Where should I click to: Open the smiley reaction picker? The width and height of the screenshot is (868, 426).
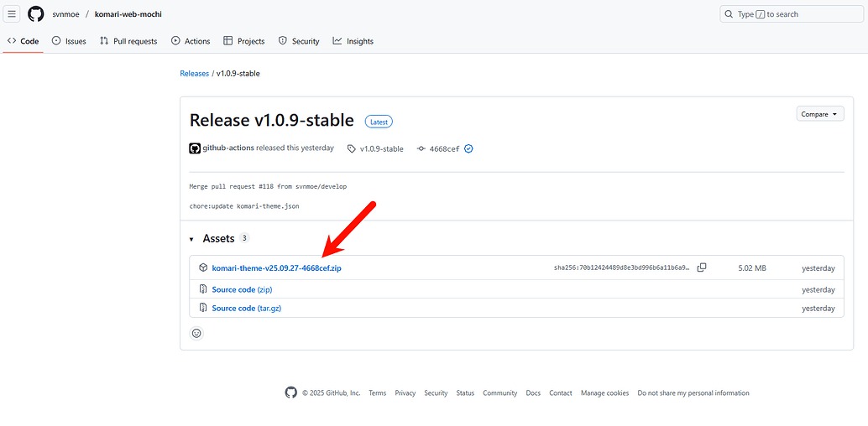point(197,333)
